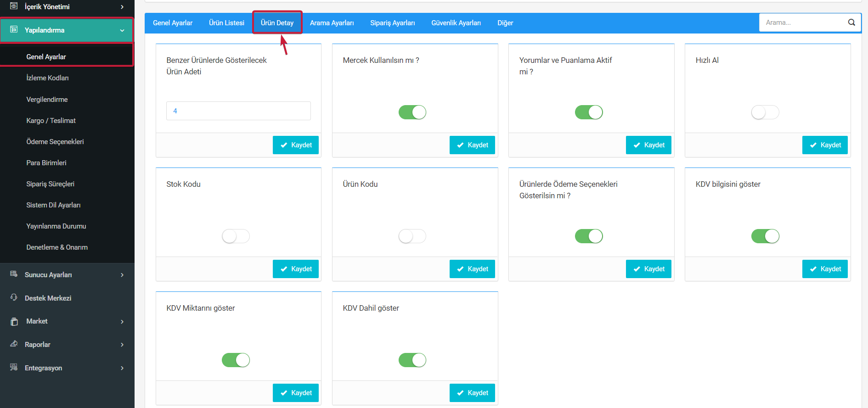868x408 pixels.
Task: Focus the Benzer Ürünlerde adet input field
Action: (x=238, y=111)
